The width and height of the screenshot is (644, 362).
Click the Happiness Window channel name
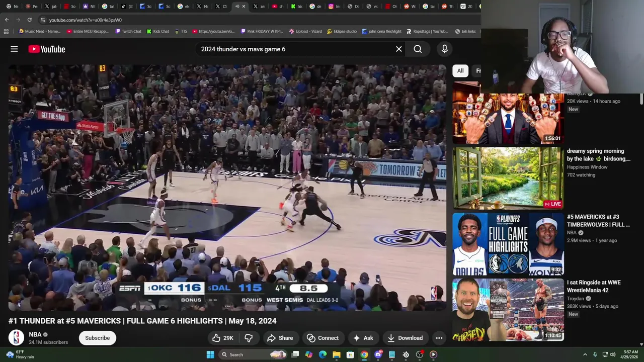point(587,167)
